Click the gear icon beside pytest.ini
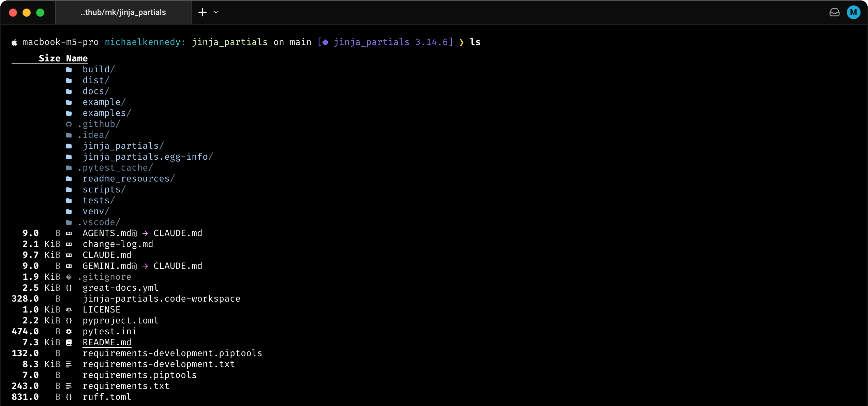This screenshot has height=406, width=868. (x=69, y=332)
